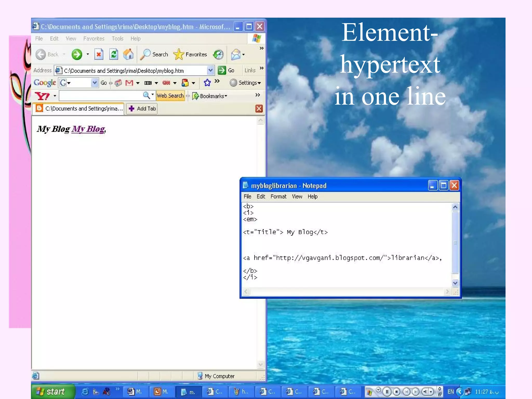Viewport: 532px width, 399px height.
Task: Click inside Yahoo search input field
Action: (101, 96)
